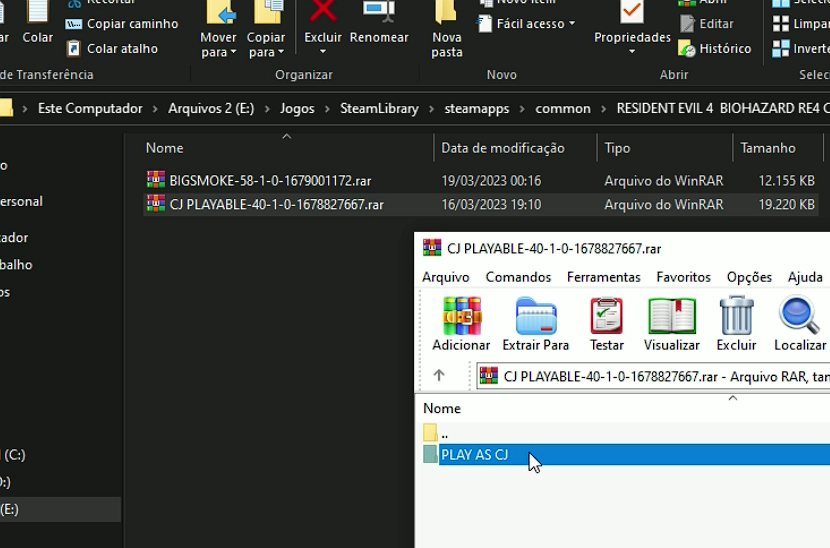Image resolution: width=830 pixels, height=548 pixels.
Task: Expand chevron after common in path
Action: pos(603,109)
